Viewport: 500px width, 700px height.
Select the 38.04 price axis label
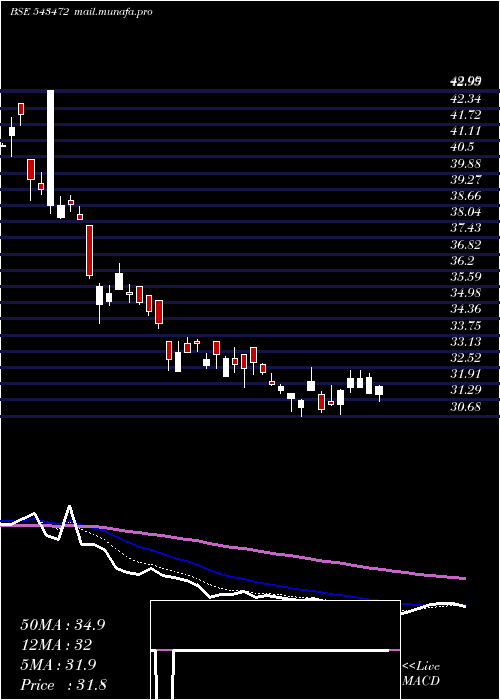(x=466, y=212)
